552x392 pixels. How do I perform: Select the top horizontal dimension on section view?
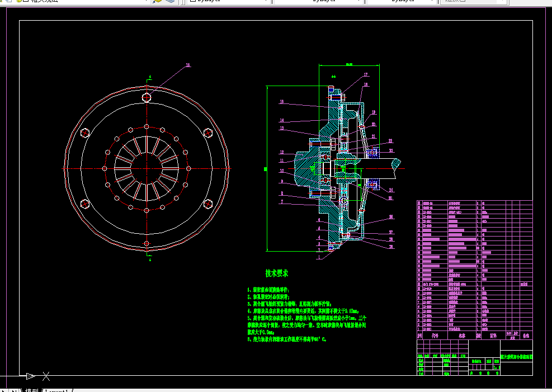[349, 65]
